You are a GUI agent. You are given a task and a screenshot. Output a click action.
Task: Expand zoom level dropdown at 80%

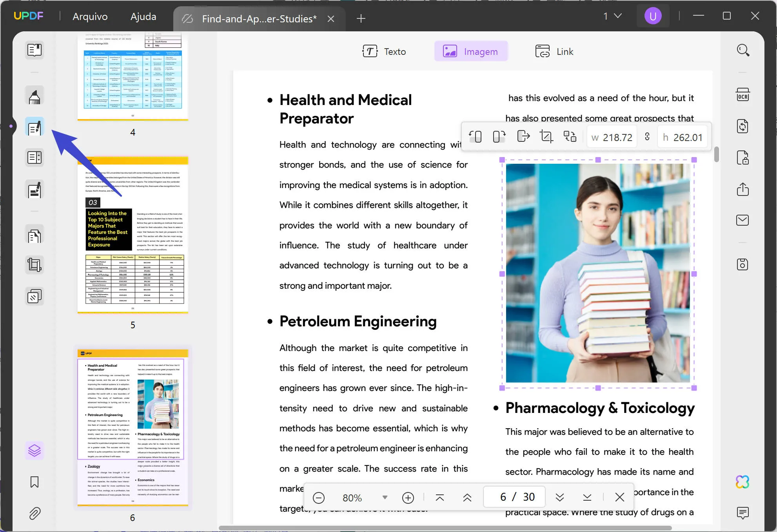384,497
